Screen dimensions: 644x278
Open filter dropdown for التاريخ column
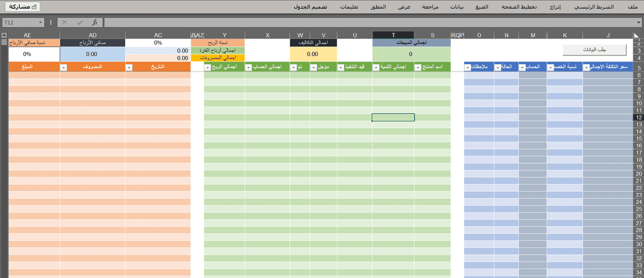click(x=130, y=67)
